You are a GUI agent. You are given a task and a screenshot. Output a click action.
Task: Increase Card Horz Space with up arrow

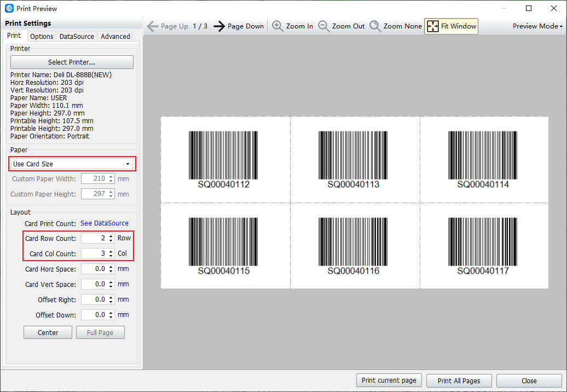[x=111, y=267]
